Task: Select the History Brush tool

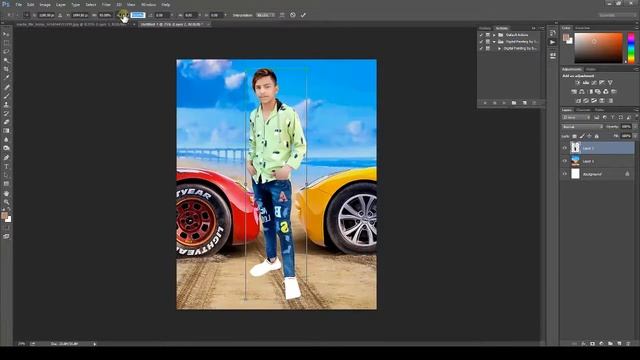Action: pos(6,113)
